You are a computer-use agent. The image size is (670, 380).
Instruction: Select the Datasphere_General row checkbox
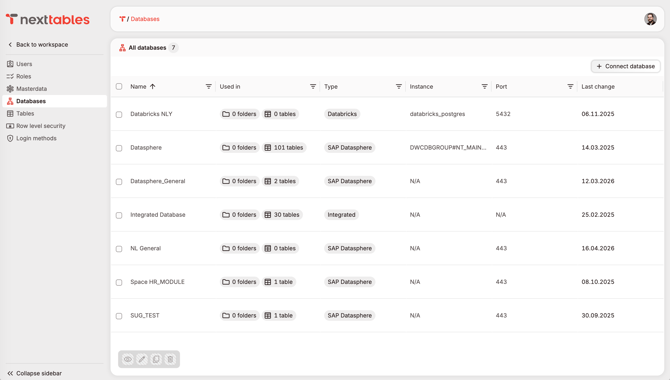[x=119, y=182]
